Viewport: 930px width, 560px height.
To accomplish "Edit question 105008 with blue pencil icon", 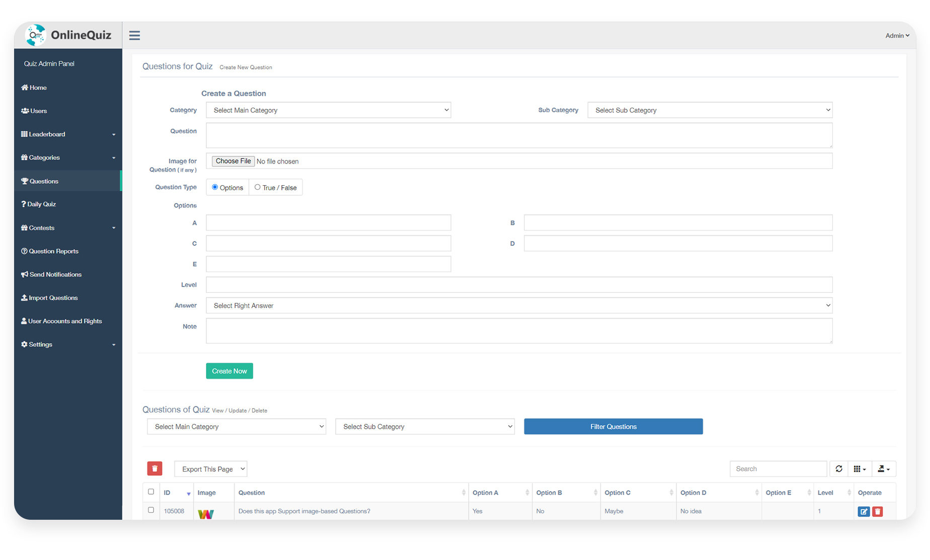I will point(864,511).
